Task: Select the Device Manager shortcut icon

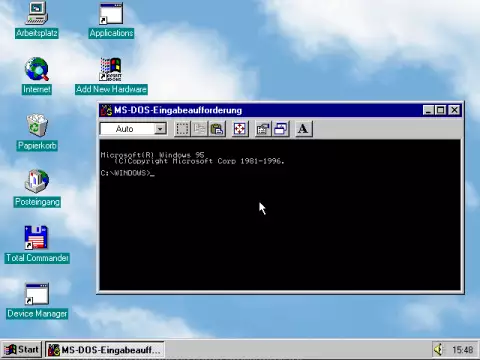Action: pyautogui.click(x=37, y=301)
